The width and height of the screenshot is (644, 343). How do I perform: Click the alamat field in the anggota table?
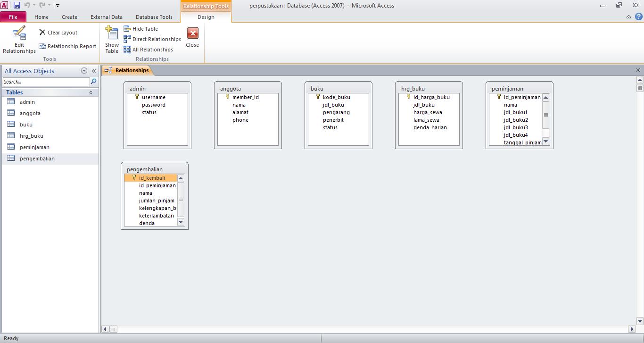(248, 112)
